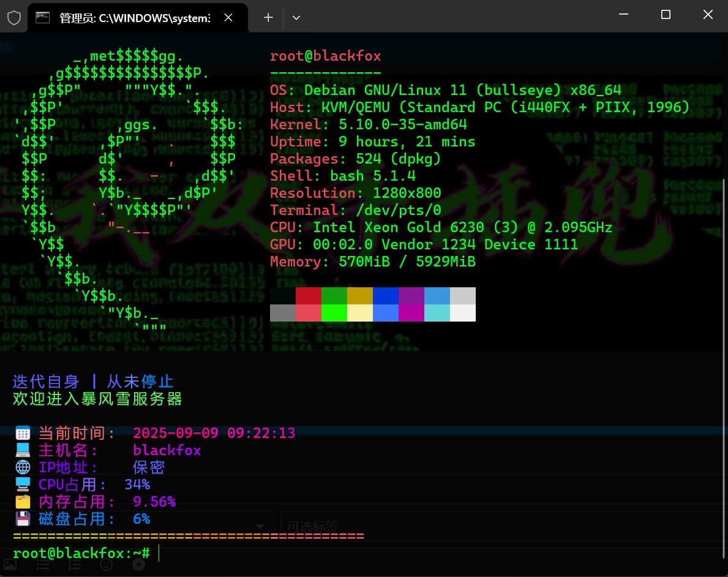Click the desktop monitor emoji beside CPU占用
Screen dimensions: 728x577
click(x=23, y=485)
